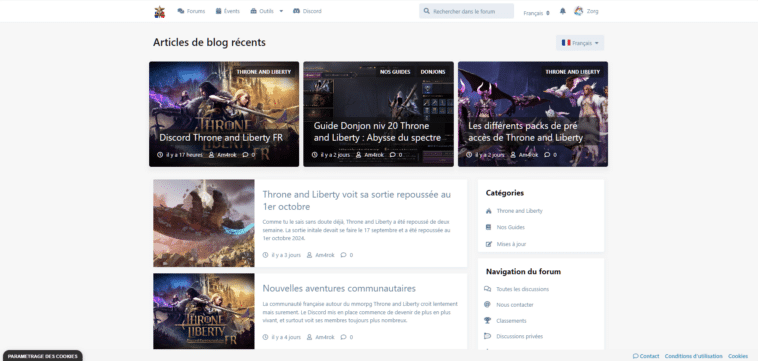
Task: Click comment icon of sortie repoussée article
Action: click(343, 255)
